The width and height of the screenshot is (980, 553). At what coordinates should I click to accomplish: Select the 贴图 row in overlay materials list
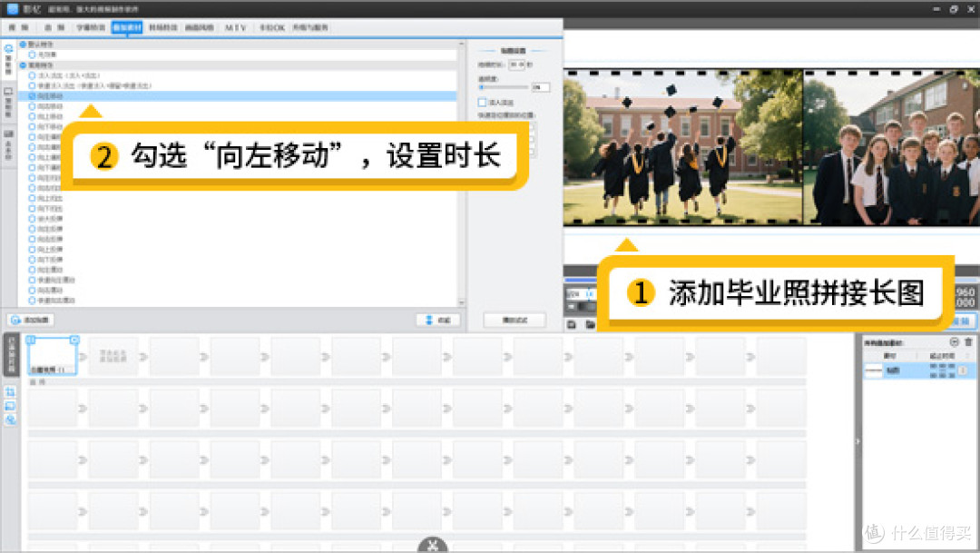[x=918, y=370]
